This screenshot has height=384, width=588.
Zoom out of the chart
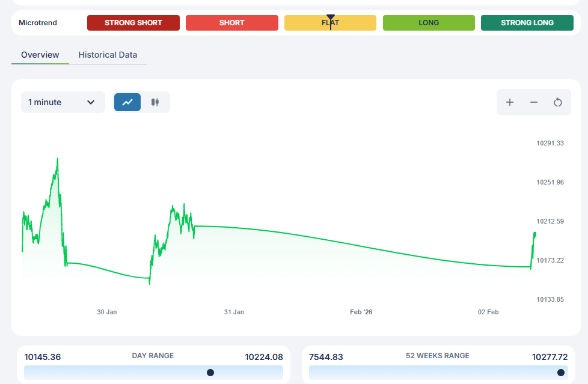[534, 102]
